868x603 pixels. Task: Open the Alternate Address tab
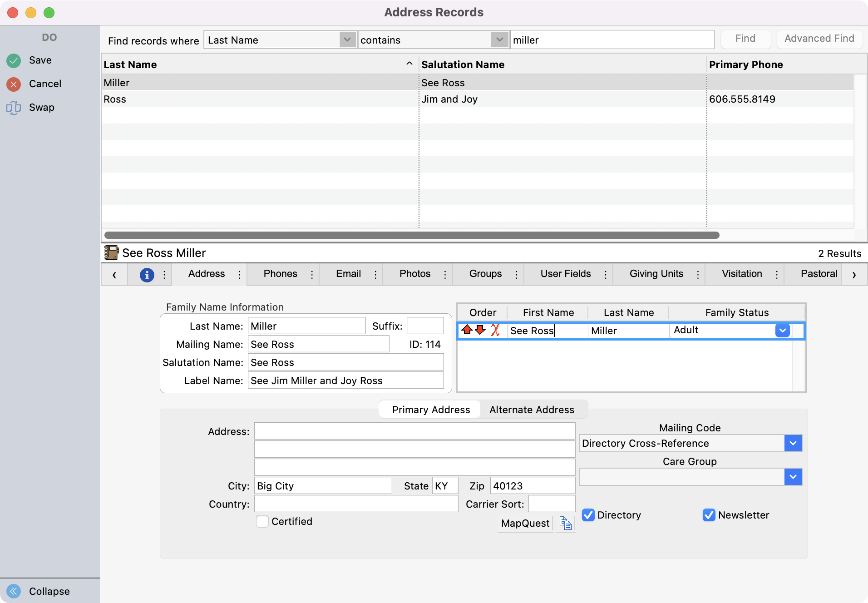coord(532,409)
